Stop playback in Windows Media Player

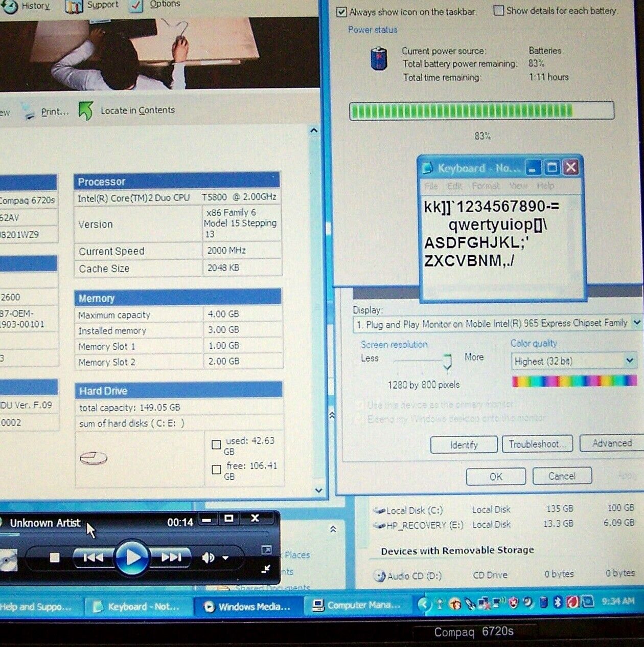click(55, 557)
